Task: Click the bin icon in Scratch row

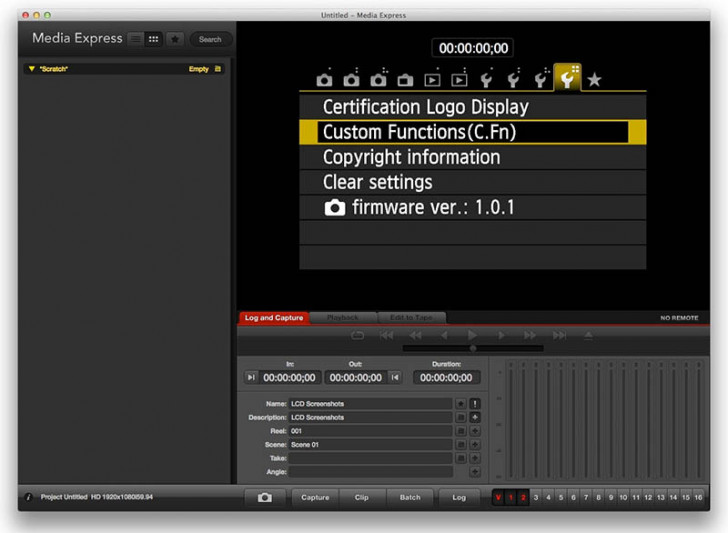Action: click(x=218, y=69)
